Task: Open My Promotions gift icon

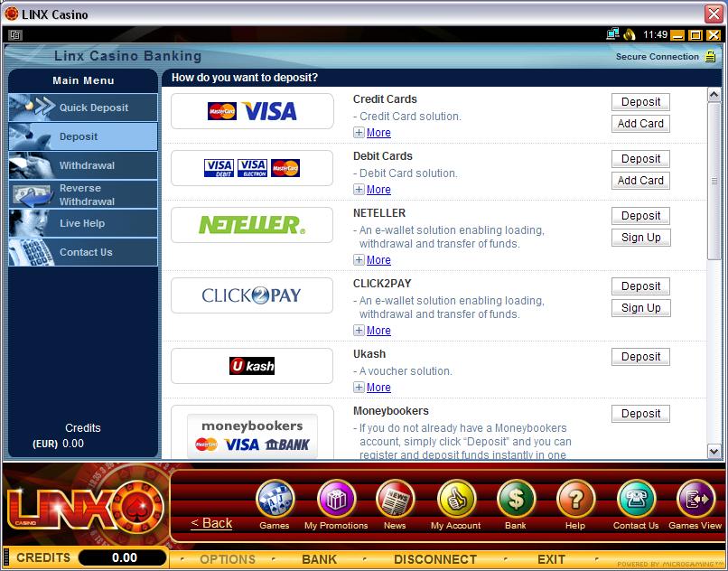Action: coord(336,499)
